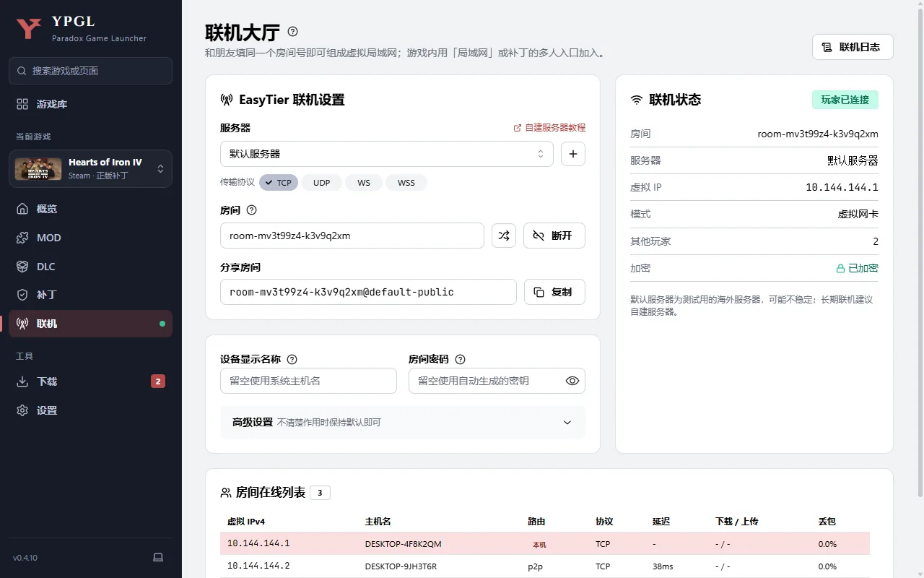Click help icon next to 房间 label
The height and width of the screenshot is (578, 924).
click(x=251, y=210)
